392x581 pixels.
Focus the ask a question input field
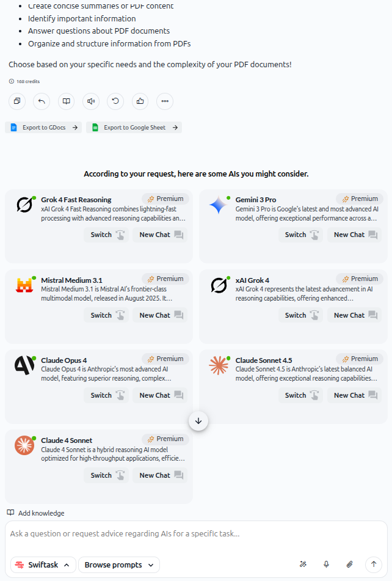click(196, 533)
